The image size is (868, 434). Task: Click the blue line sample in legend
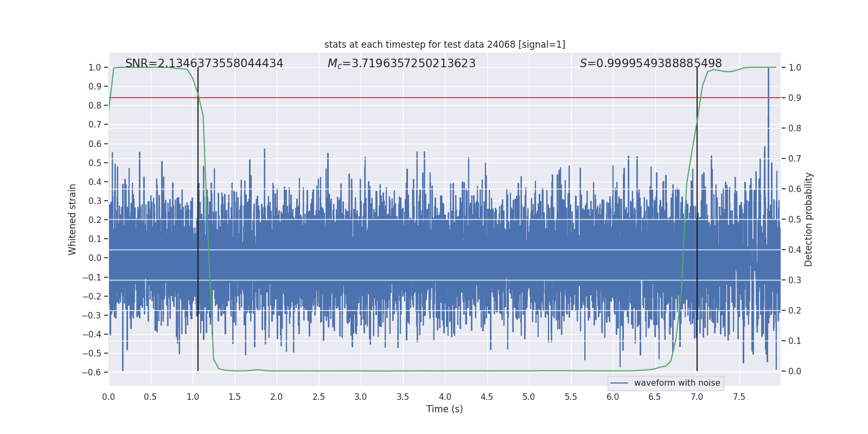[620, 383]
